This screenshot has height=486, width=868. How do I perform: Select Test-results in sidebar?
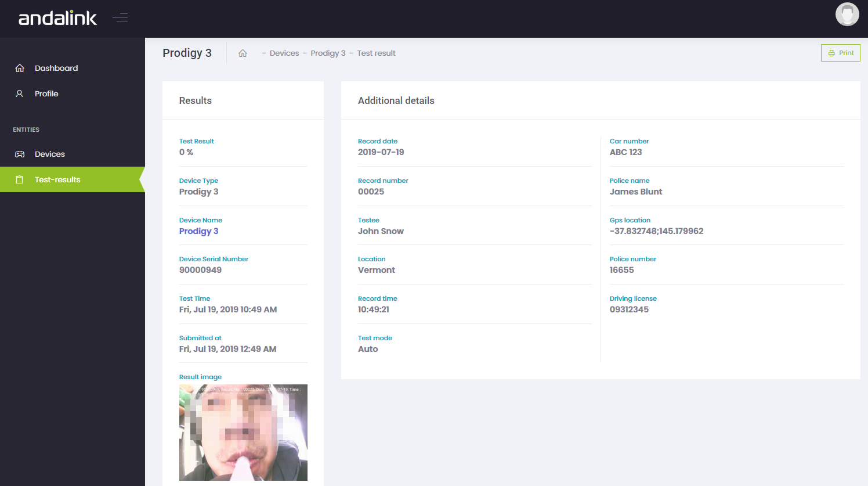pyautogui.click(x=73, y=179)
